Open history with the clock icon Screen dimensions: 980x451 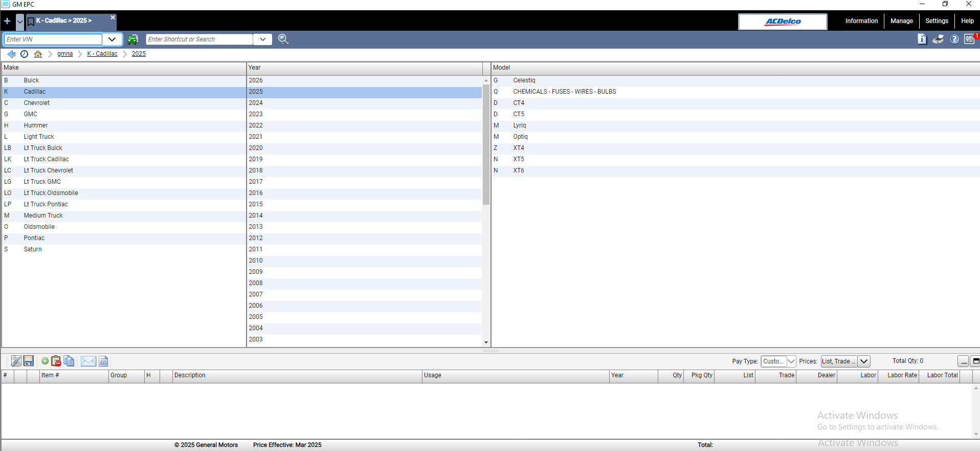[24, 54]
